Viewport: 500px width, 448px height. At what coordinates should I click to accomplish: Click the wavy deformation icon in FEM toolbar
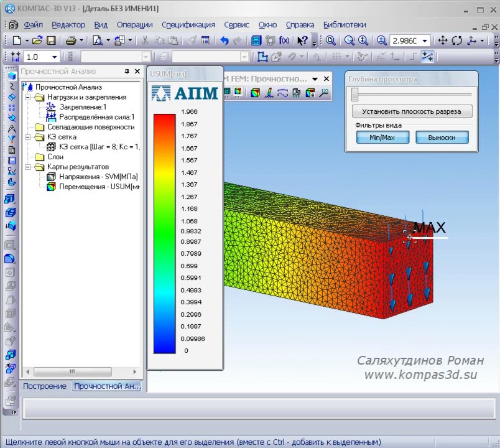point(282,93)
